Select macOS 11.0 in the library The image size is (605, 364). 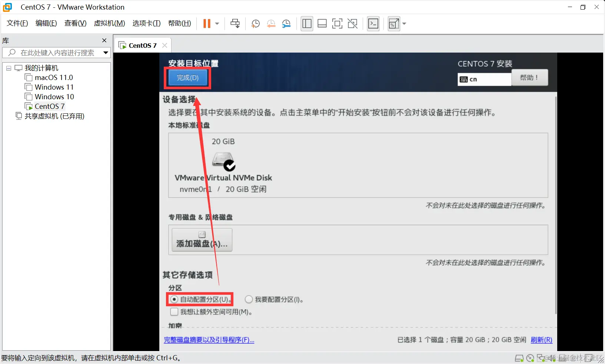click(54, 77)
